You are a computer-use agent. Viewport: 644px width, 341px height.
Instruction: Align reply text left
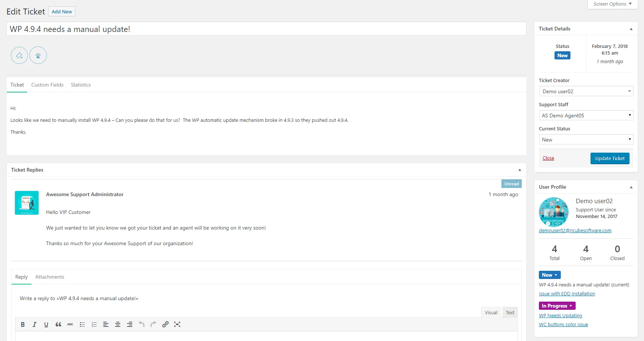tap(106, 324)
